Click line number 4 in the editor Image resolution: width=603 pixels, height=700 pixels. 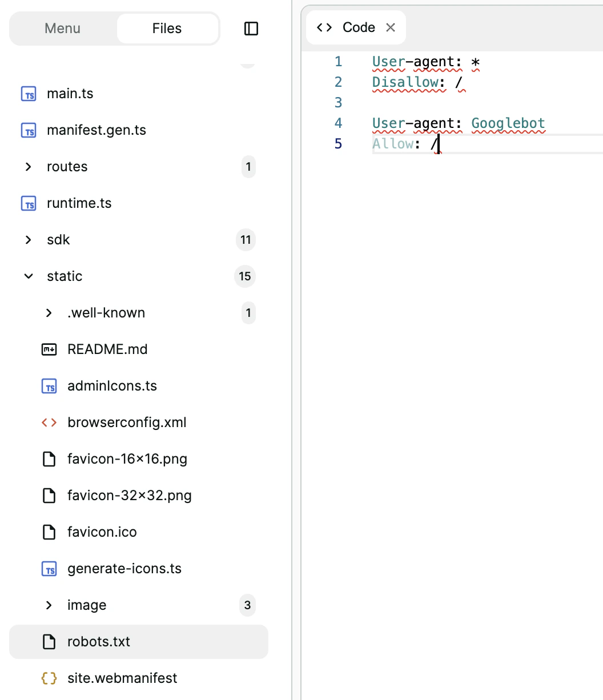[338, 123]
